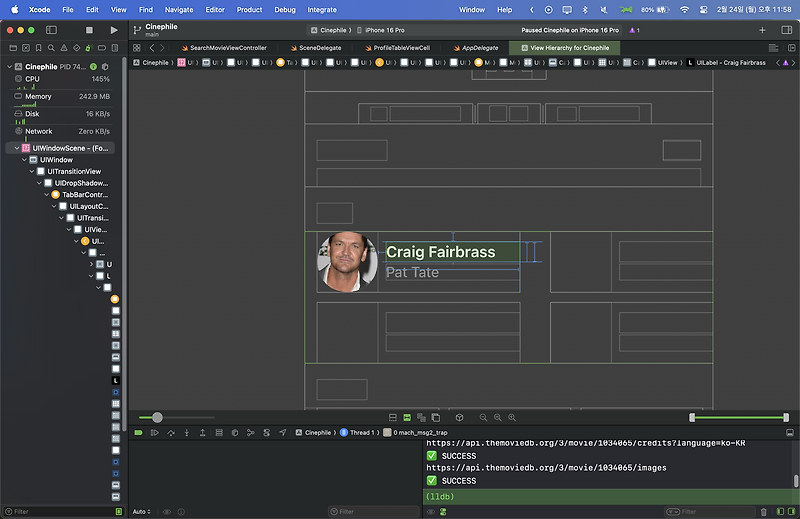The height and width of the screenshot is (519, 800).
Task: Switch to AppDelegate tab
Action: (x=476, y=48)
